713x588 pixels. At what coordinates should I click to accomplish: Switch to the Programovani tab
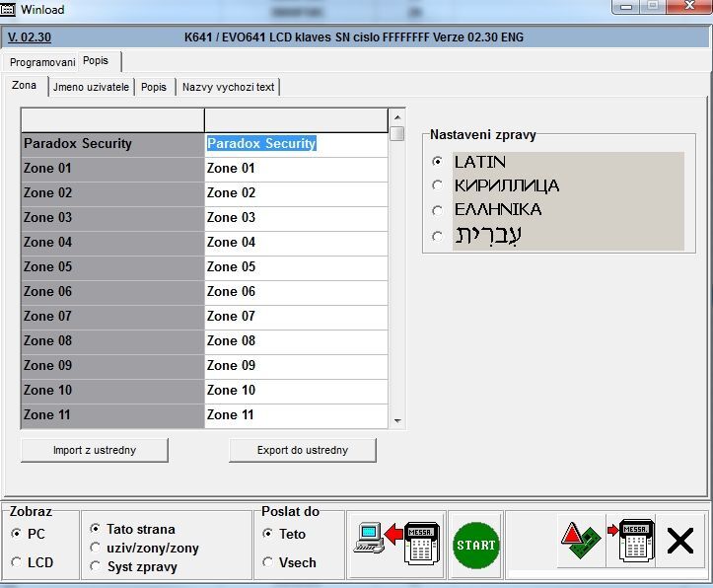[41, 61]
